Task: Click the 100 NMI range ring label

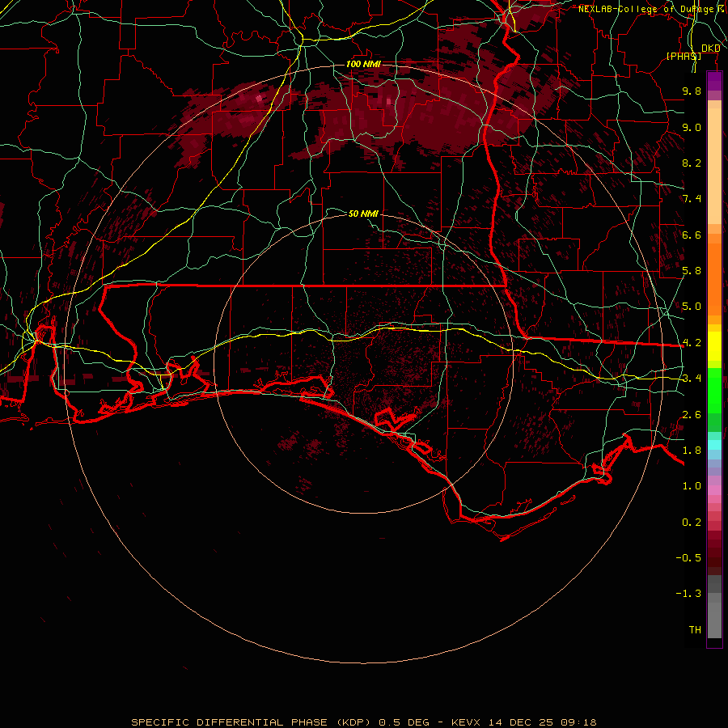Action: click(x=363, y=64)
